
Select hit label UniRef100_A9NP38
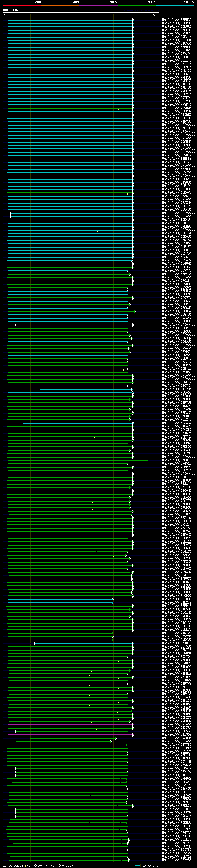click(x=177, y=78)
